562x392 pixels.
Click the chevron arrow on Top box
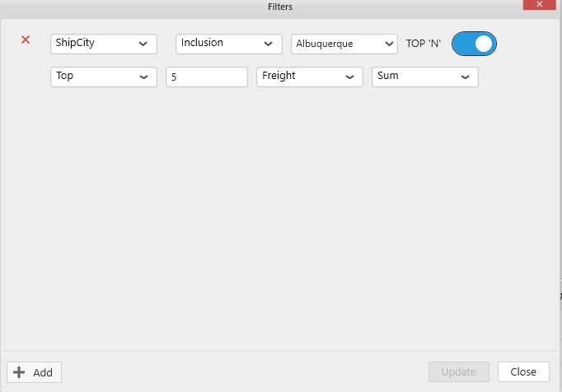point(144,77)
